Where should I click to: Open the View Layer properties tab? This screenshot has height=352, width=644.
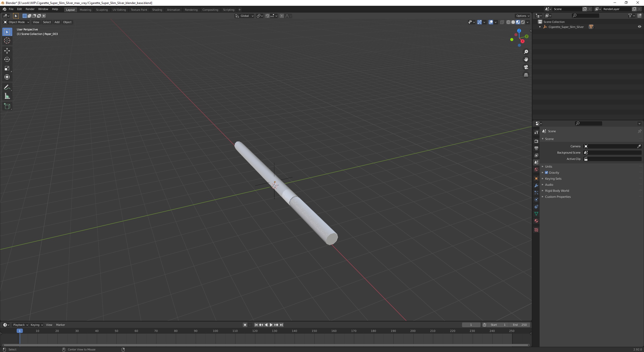536,155
